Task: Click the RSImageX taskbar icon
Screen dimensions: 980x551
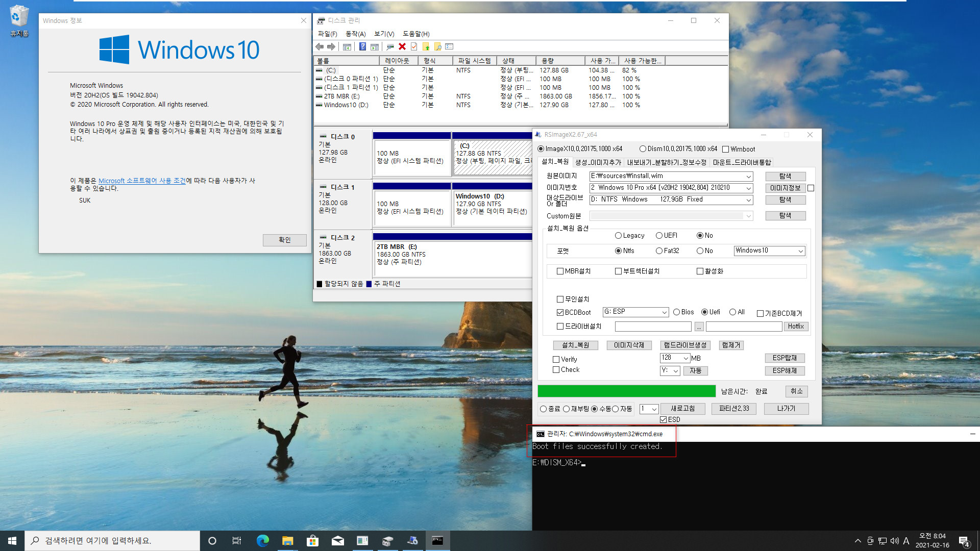Action: click(x=412, y=541)
